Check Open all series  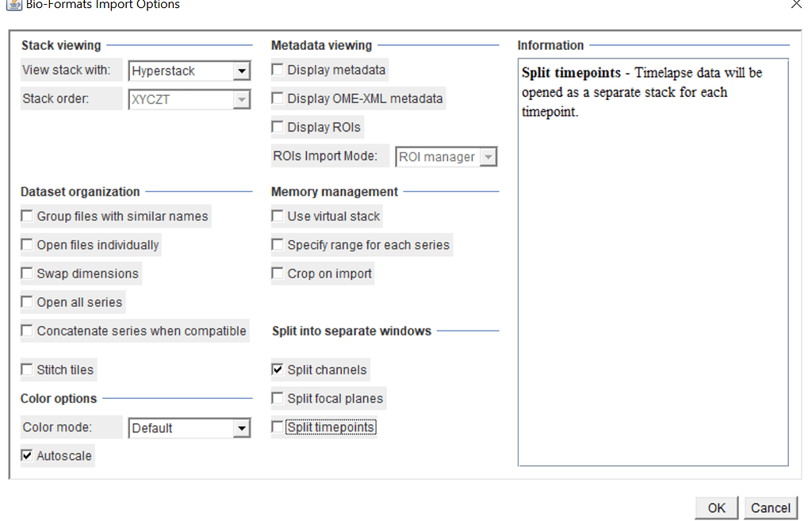pyautogui.click(x=26, y=301)
